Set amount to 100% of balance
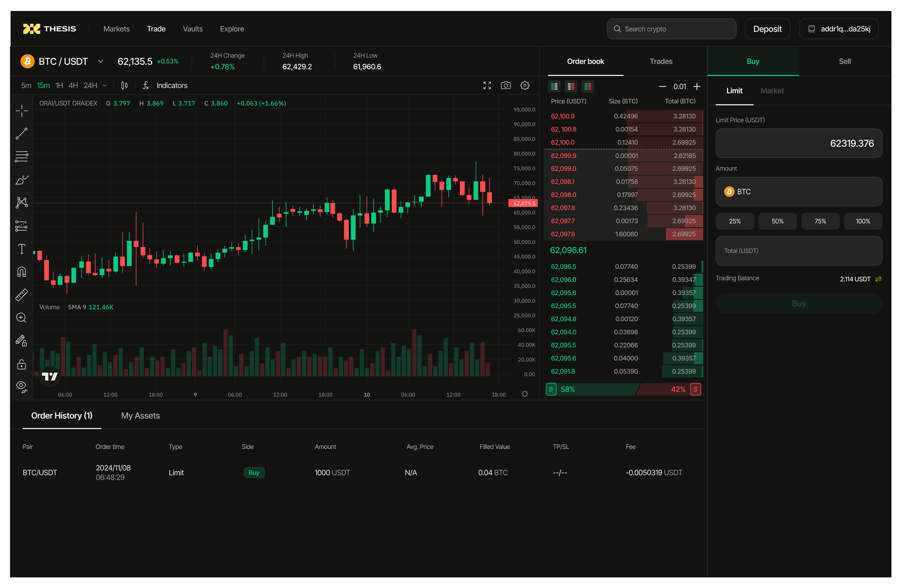This screenshot has height=588, width=902. pos(863,221)
